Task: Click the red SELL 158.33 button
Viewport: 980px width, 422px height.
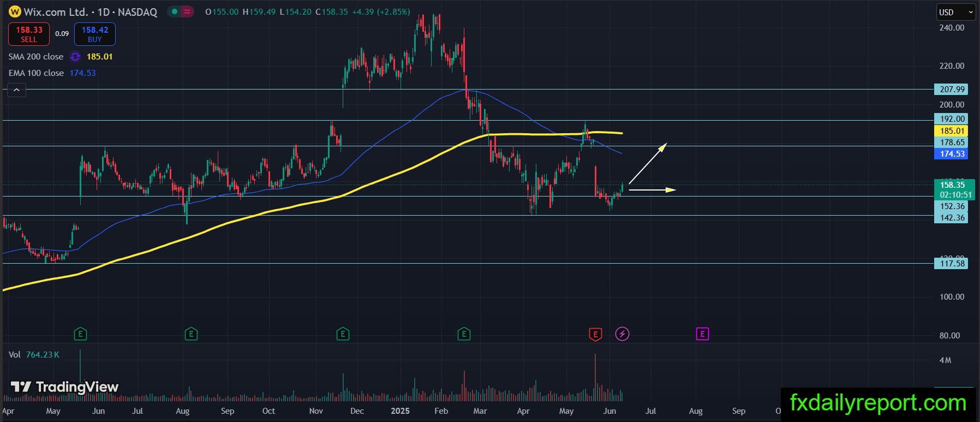Action: click(29, 34)
